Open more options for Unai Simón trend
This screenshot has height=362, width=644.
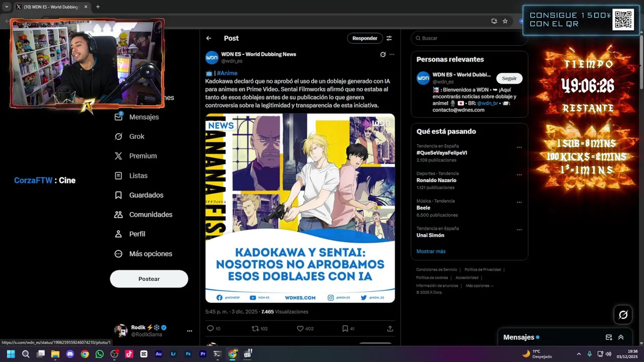coord(519,230)
